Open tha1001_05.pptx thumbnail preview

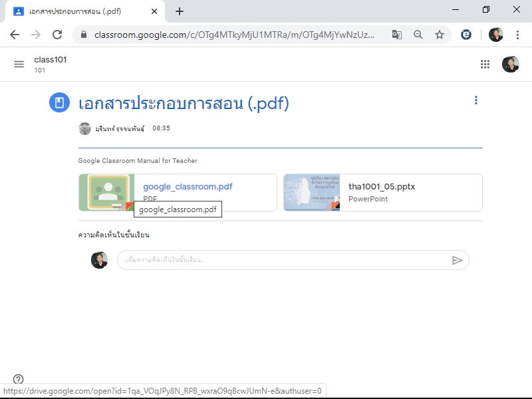coord(312,192)
